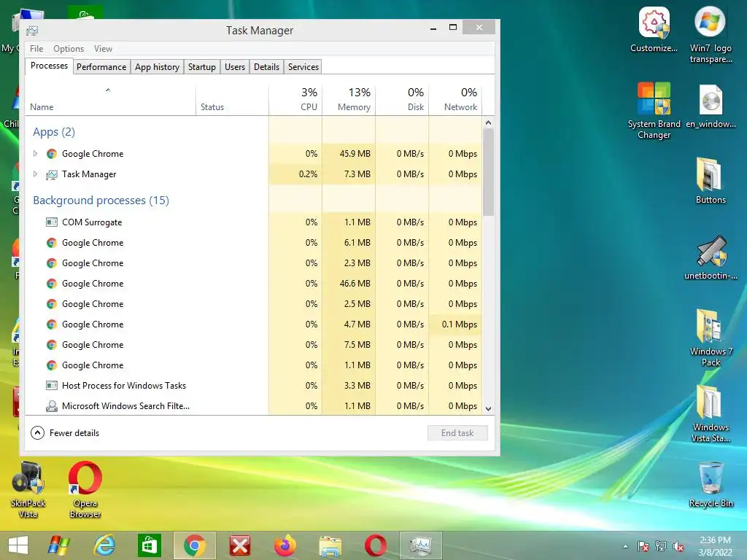Select the COM Surrogate process name
The width and height of the screenshot is (747, 560).
coord(92,222)
